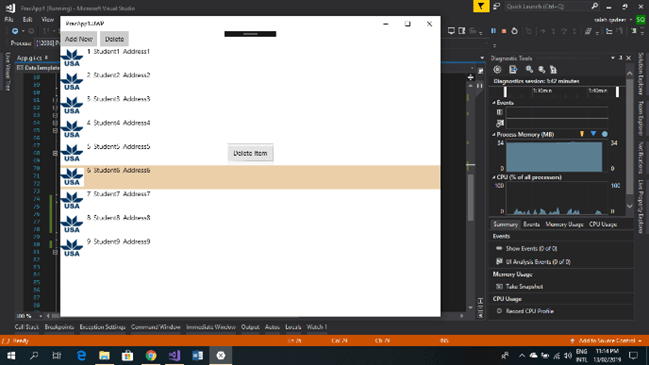The image size is (649, 365).
Task: Click the Delete Item flyout button
Action: [250, 153]
